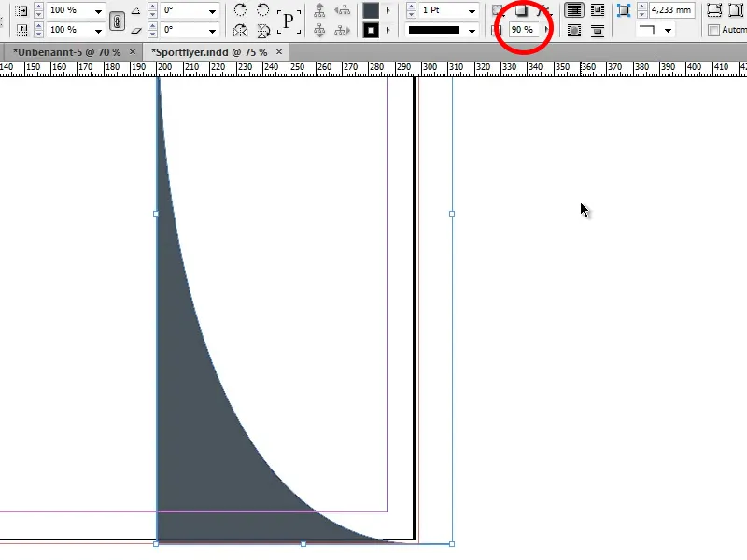Open the shear angle 0° dropdown
This screenshot has width=747, height=560.
coord(212,31)
